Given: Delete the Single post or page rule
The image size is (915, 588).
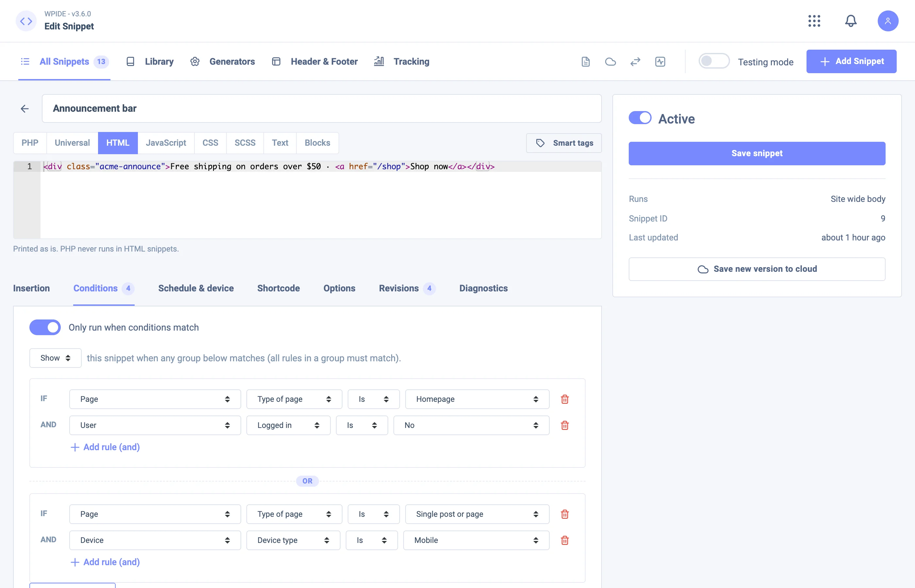Looking at the screenshot, I should point(565,514).
